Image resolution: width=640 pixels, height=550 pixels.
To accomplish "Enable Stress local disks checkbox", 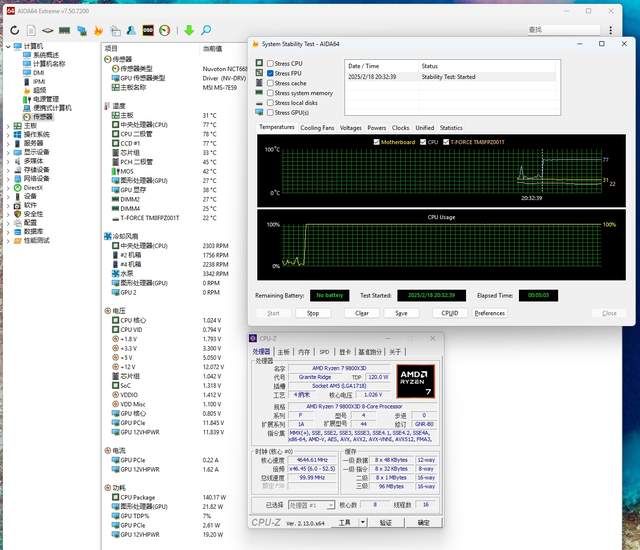I will (270, 103).
